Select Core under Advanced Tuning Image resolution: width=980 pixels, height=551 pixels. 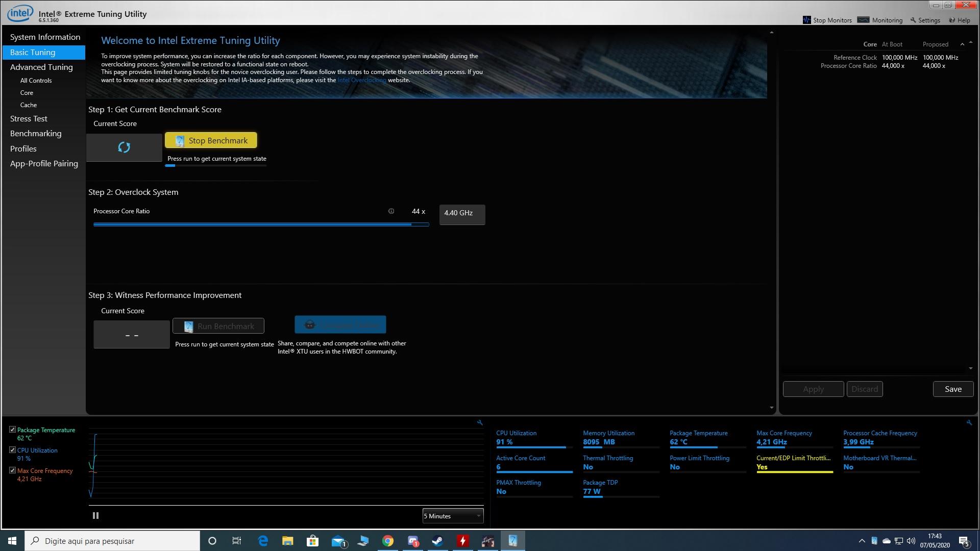27,93
